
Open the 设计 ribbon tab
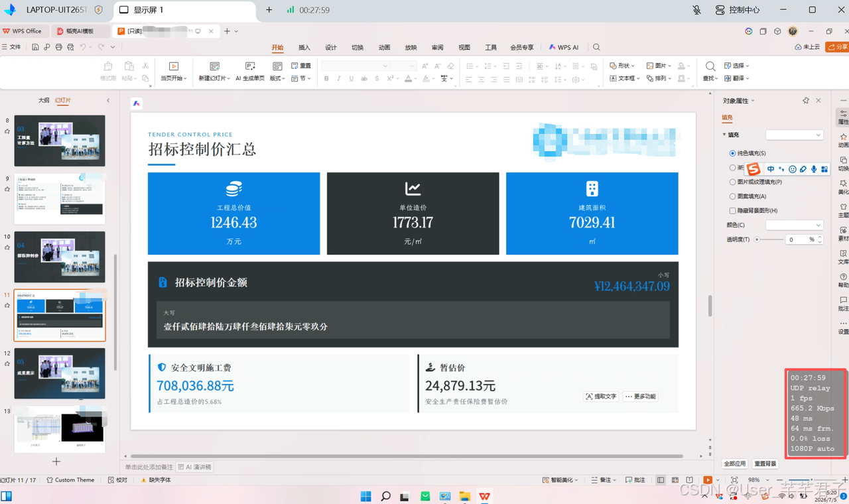coord(331,47)
